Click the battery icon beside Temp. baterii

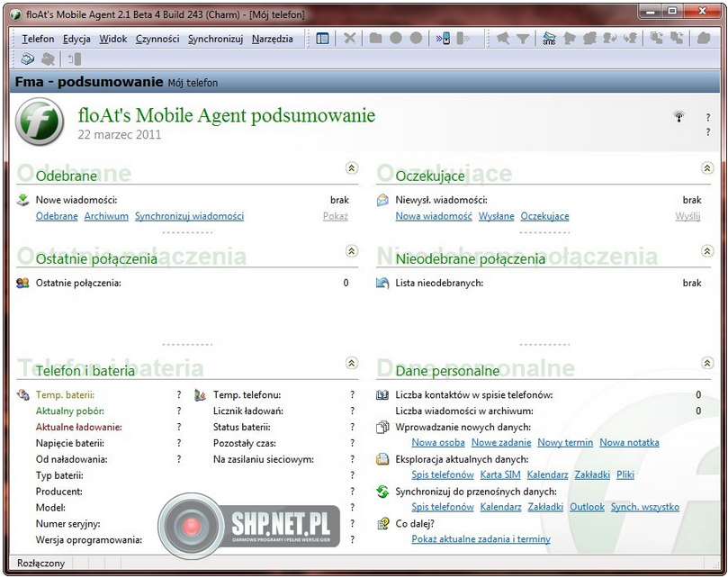[x=22, y=395]
